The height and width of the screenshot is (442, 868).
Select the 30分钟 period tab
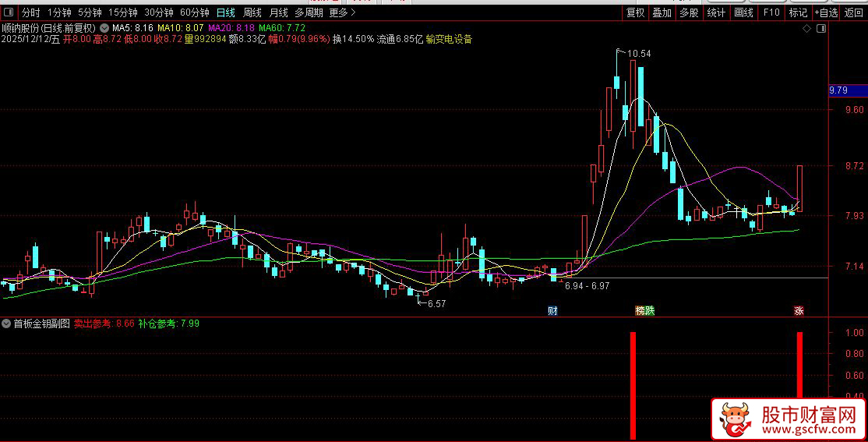pos(159,12)
